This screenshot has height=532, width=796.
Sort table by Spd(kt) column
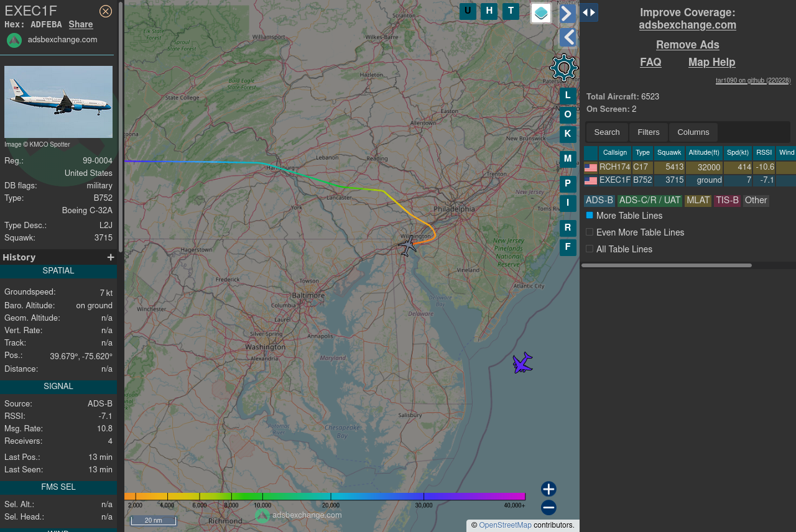(738, 153)
